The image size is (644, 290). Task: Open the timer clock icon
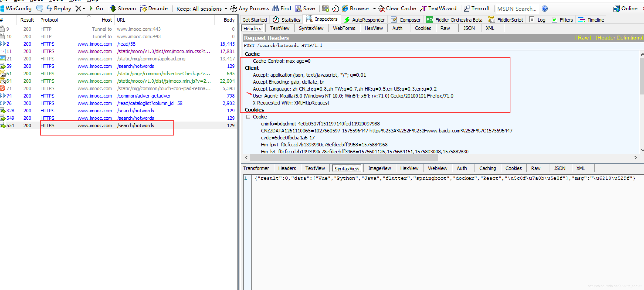coord(336,9)
